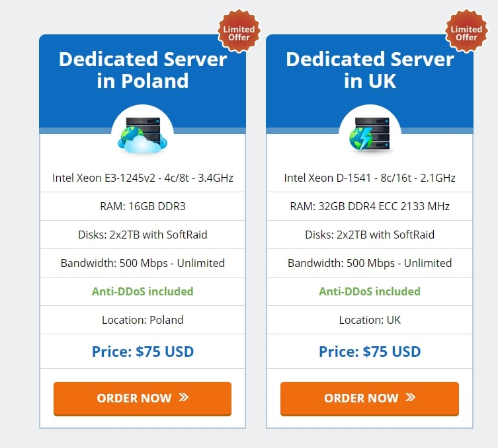Click the Limited Offer badge on UK card
This screenshot has width=498, height=448.
click(x=466, y=31)
